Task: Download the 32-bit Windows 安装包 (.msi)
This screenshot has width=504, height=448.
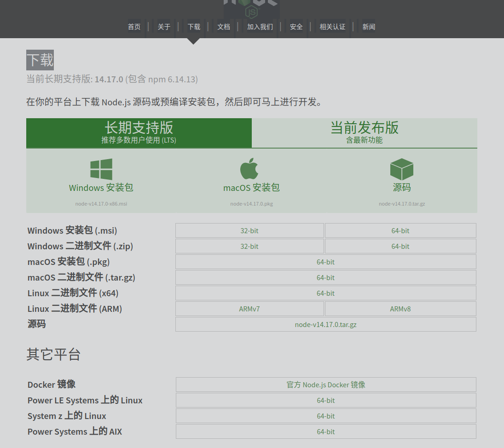Action: 249,230
